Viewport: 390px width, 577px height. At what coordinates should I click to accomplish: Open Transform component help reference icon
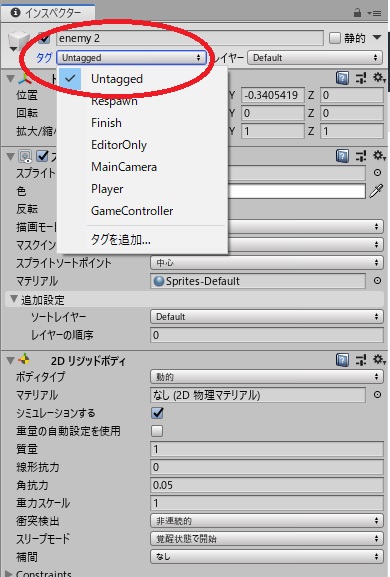click(342, 78)
